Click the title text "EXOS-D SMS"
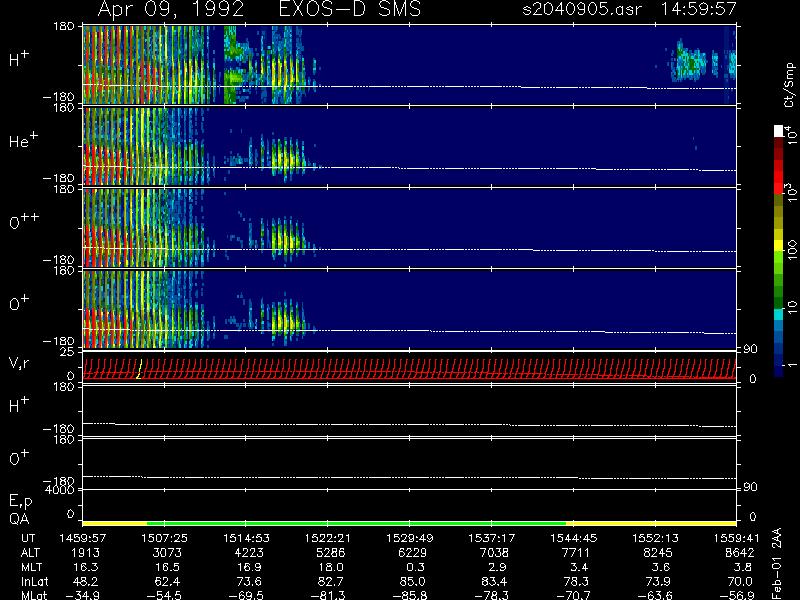Image resolution: width=800 pixels, height=600 pixels. coord(349,9)
